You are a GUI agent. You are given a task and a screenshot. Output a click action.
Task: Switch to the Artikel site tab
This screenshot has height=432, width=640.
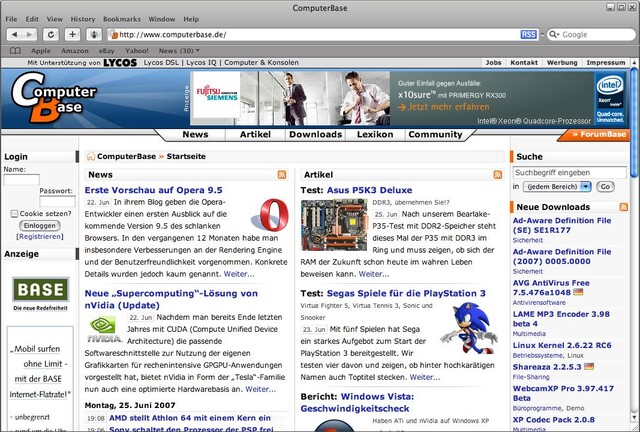[x=255, y=135]
